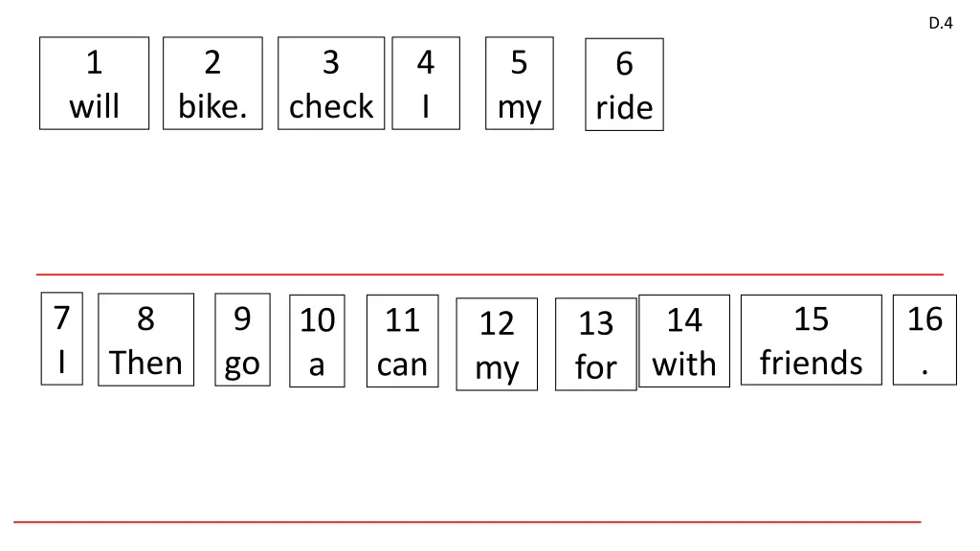Select card 6 labeled 'ride'
980x551 pixels.
pyautogui.click(x=624, y=85)
